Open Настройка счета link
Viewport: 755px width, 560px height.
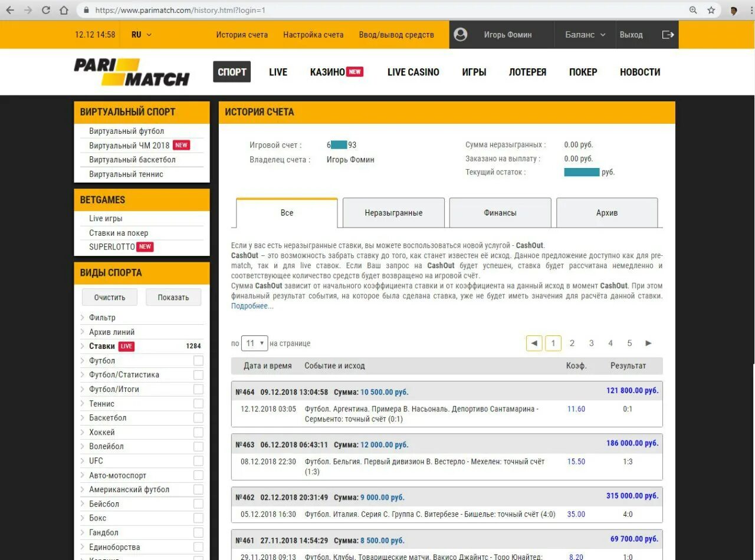click(x=313, y=35)
